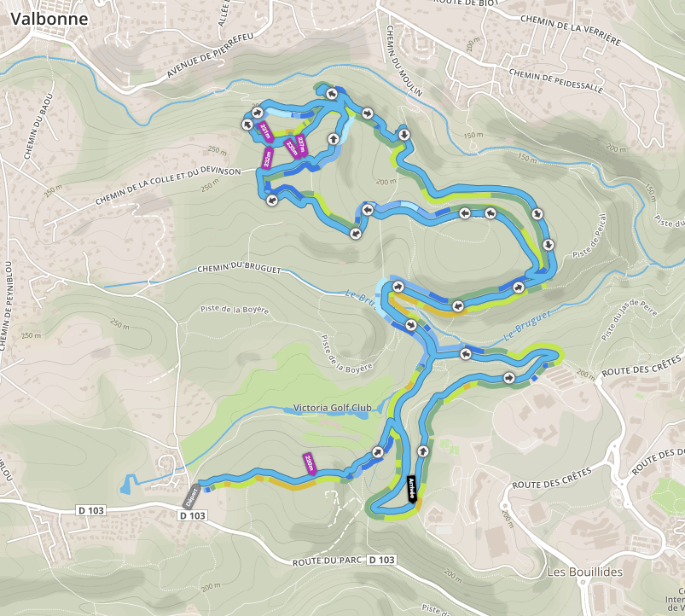Click the right arrow nearest Route des Crêtes
The width and height of the screenshot is (685, 616).
[509, 377]
